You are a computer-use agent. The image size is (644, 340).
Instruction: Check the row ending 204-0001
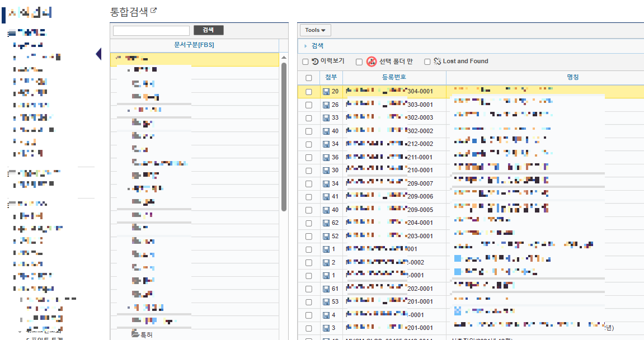(309, 223)
